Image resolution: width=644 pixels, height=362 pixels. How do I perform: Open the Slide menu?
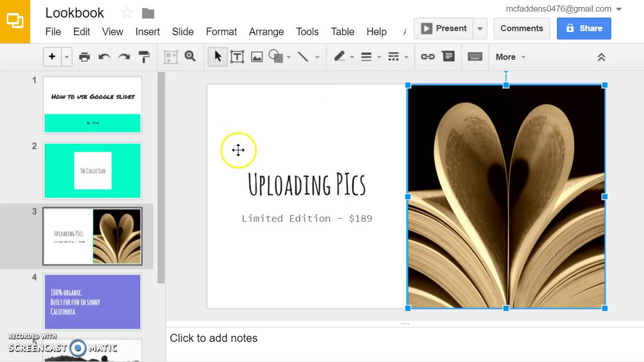(183, 32)
